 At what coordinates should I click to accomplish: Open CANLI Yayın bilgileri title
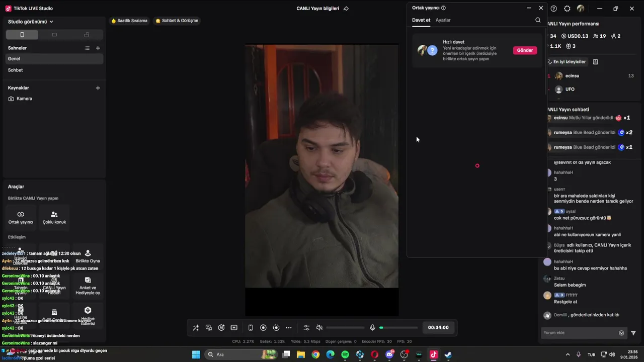pos(317,9)
